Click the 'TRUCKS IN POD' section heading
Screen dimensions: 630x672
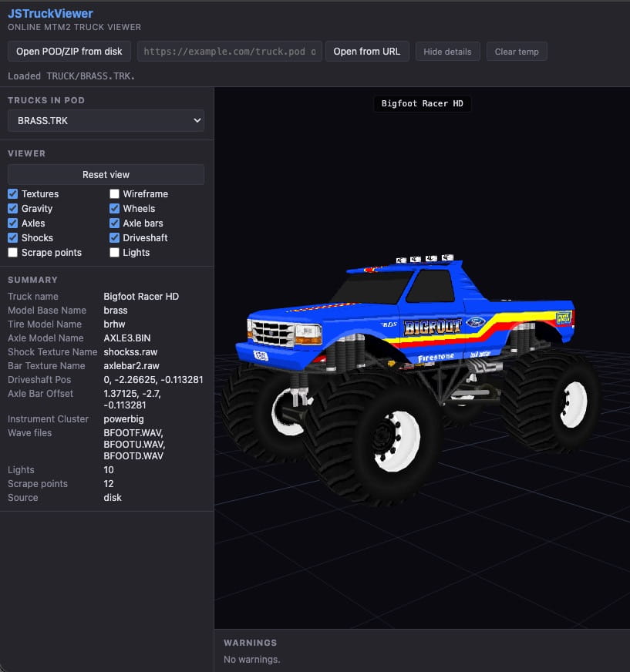pos(46,100)
